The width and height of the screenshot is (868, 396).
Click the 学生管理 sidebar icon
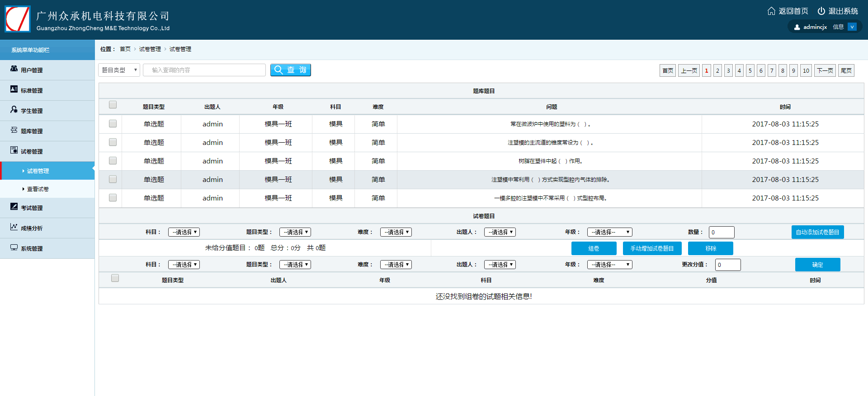pyautogui.click(x=14, y=110)
